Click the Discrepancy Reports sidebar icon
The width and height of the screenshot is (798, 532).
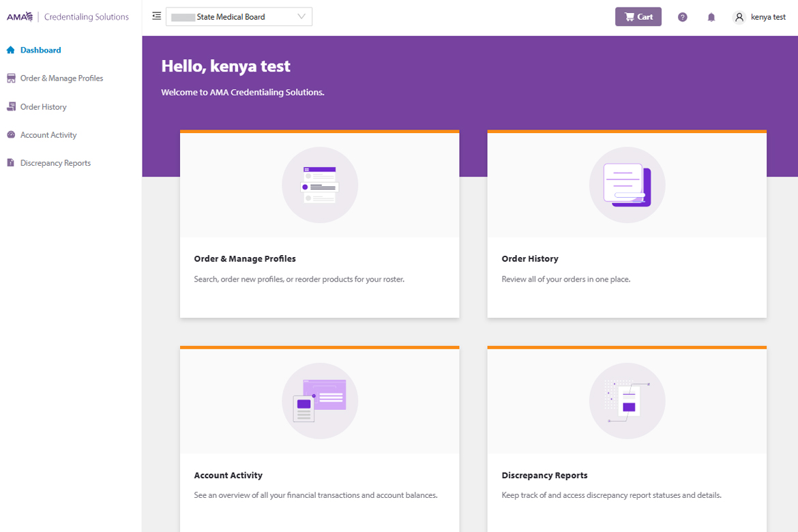click(x=11, y=163)
